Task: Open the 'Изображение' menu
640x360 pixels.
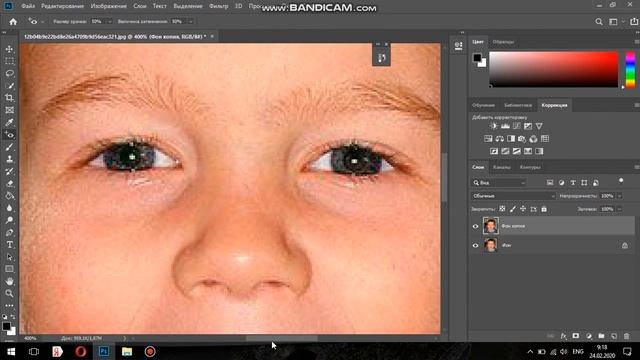Action: 109,6
